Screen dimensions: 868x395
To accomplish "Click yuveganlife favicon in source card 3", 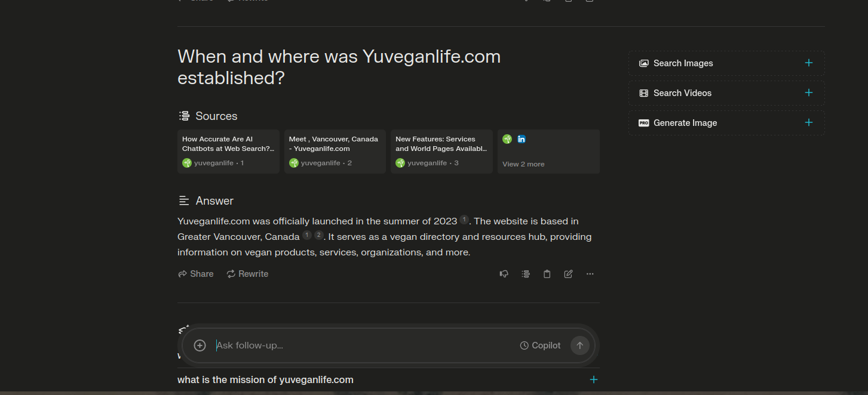I will point(400,163).
